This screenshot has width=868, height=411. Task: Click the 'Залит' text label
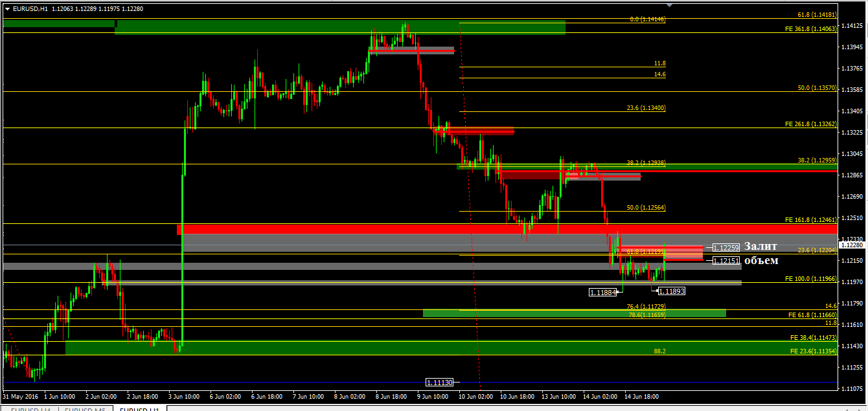pos(760,246)
